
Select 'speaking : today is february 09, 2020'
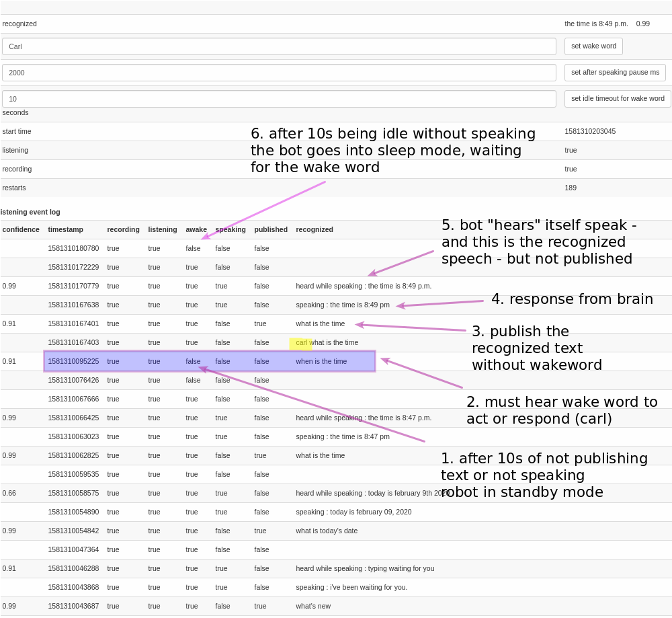click(x=353, y=512)
